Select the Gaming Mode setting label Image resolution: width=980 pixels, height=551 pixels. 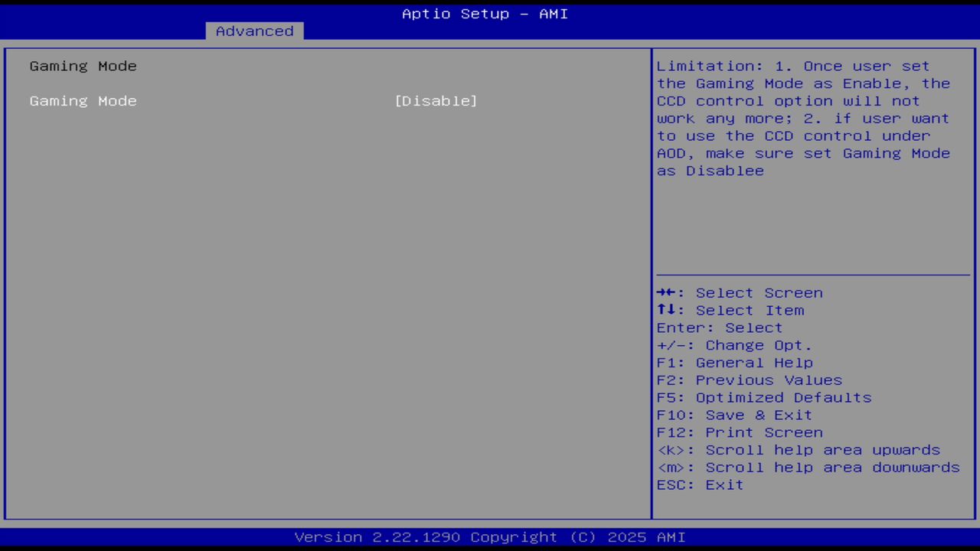click(x=83, y=101)
